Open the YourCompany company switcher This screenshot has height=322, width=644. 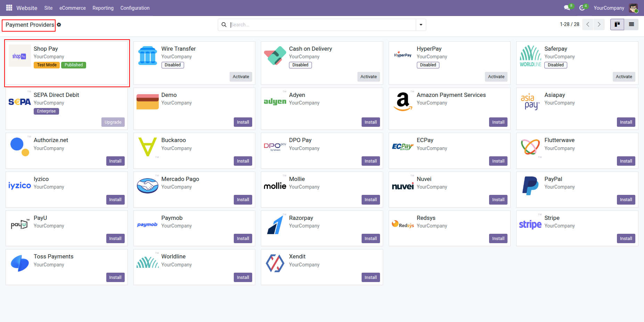tap(609, 8)
